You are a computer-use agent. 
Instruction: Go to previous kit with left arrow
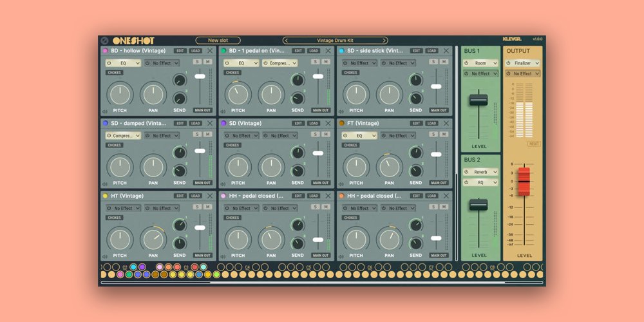(286, 41)
